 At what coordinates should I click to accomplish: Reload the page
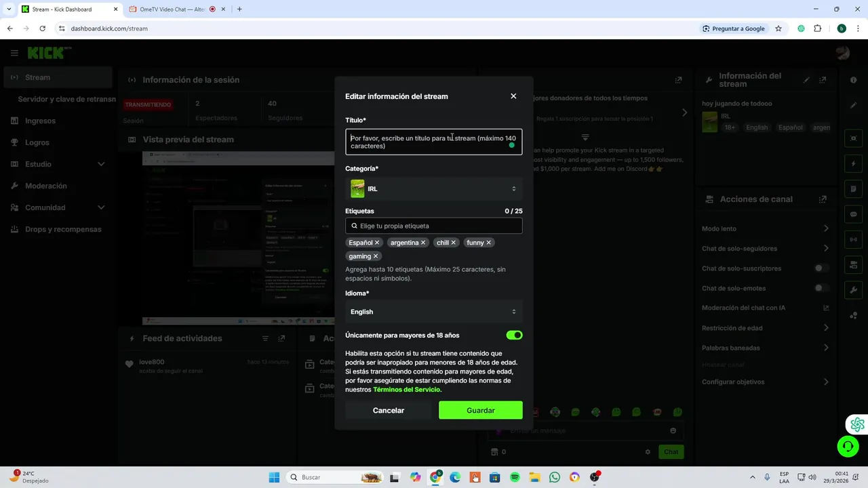(x=42, y=28)
